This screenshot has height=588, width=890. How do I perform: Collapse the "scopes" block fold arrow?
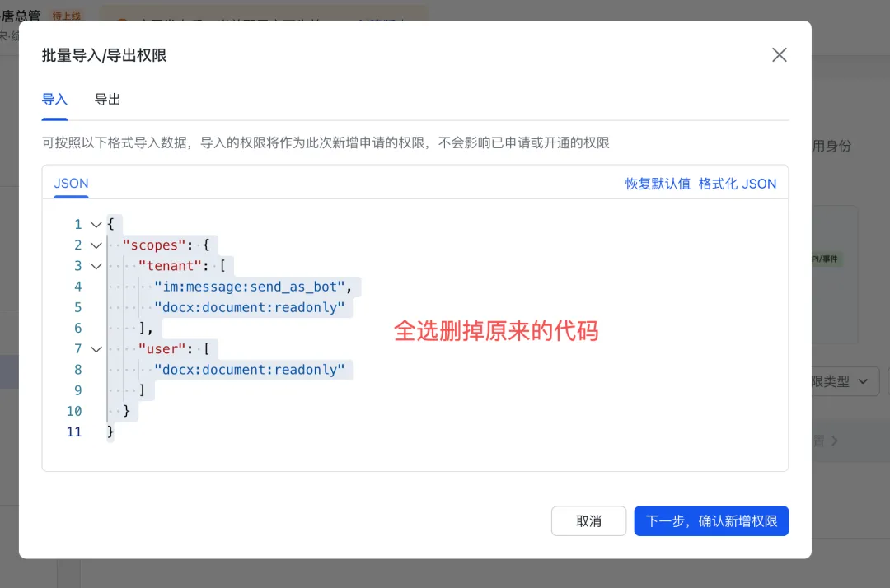pyautogui.click(x=96, y=245)
